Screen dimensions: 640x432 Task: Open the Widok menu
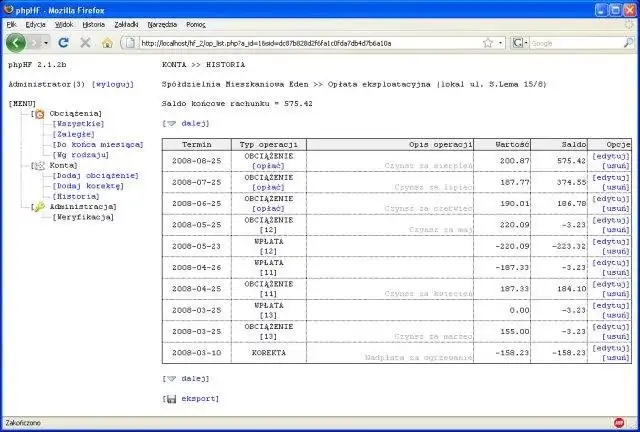click(64, 24)
